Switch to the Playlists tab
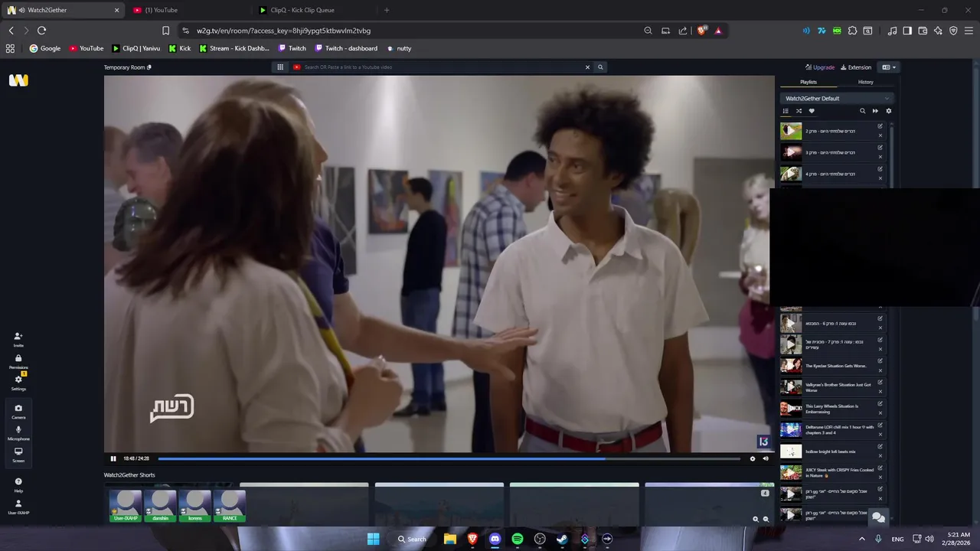 808,82
